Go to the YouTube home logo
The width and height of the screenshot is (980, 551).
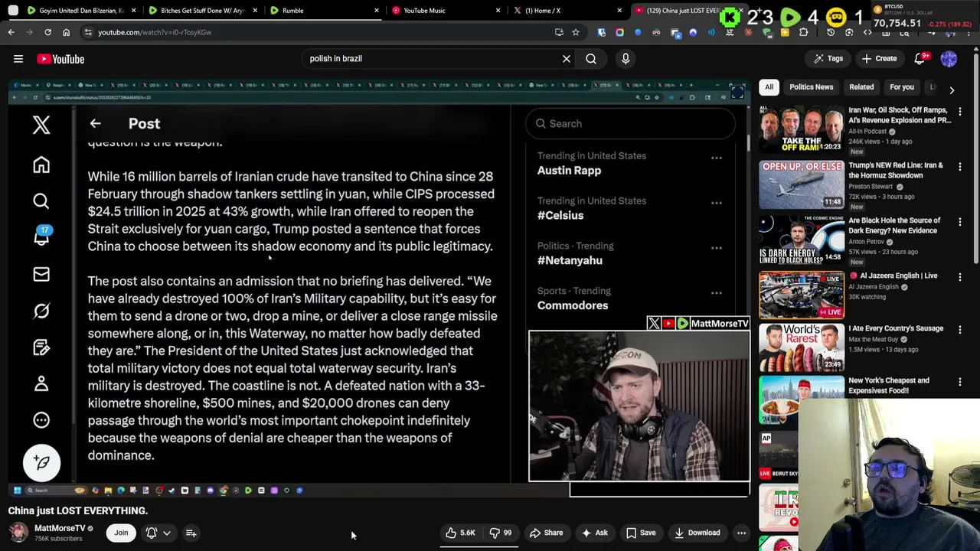click(x=60, y=59)
